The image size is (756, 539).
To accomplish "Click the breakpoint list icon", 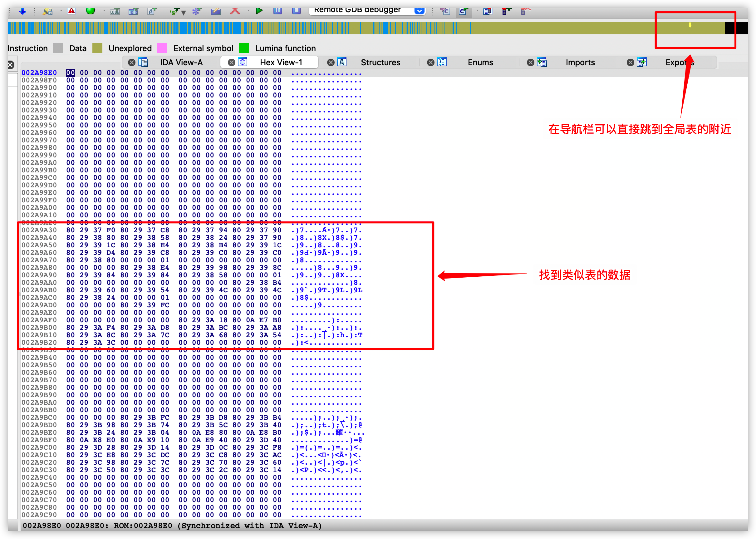I will [488, 12].
